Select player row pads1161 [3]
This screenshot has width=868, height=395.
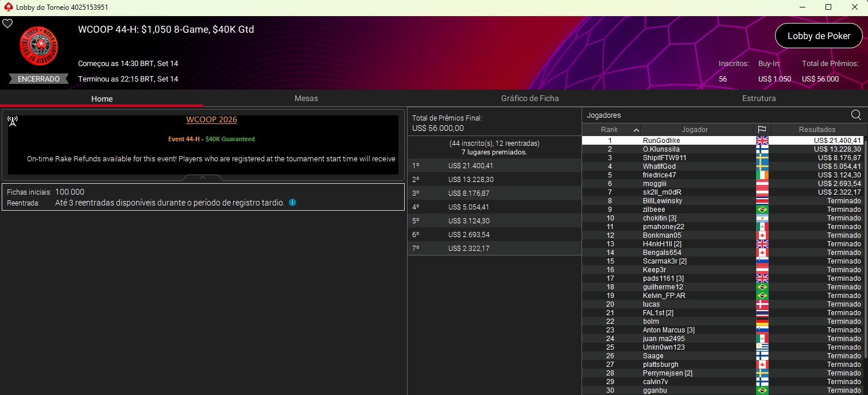click(x=723, y=278)
